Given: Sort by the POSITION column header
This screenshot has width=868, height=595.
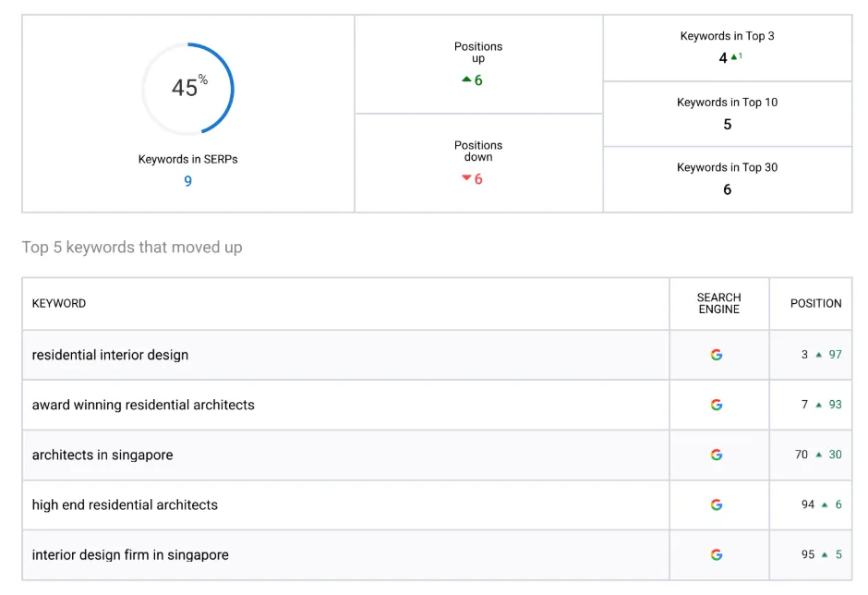Looking at the screenshot, I should coord(813,303).
